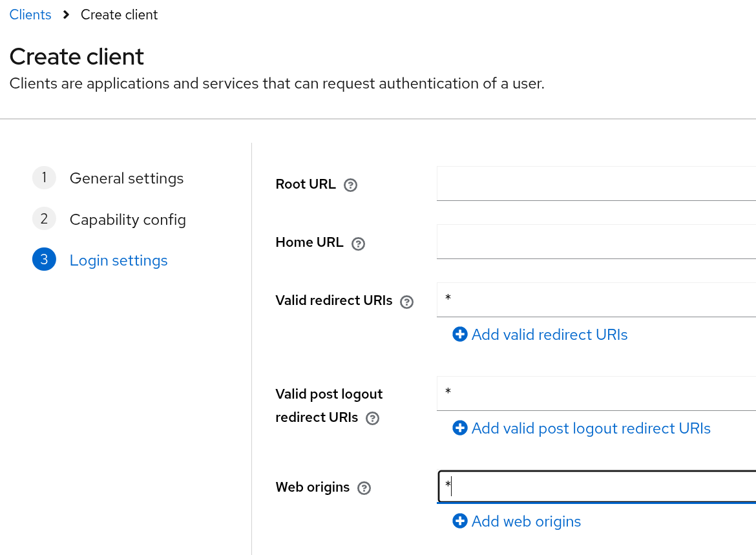Click plus icon beside Add web origins
Screen dimensions: 756x555
460,521
